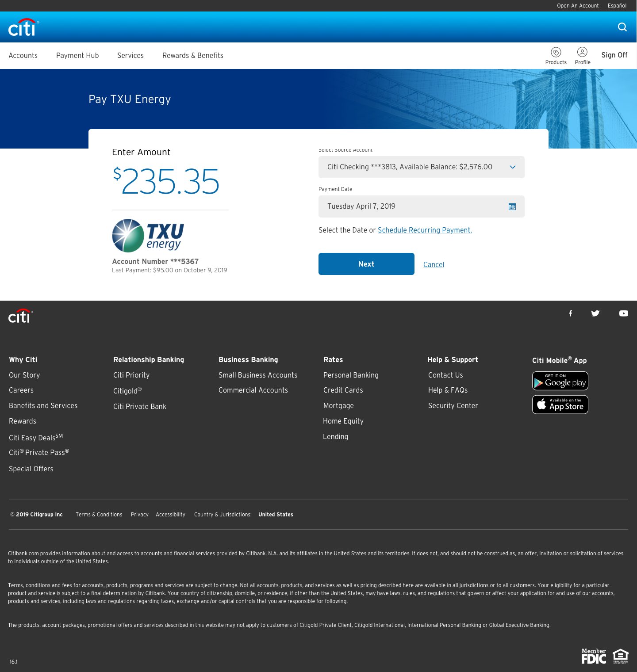
Task: Open Citigold link
Action: click(x=127, y=391)
